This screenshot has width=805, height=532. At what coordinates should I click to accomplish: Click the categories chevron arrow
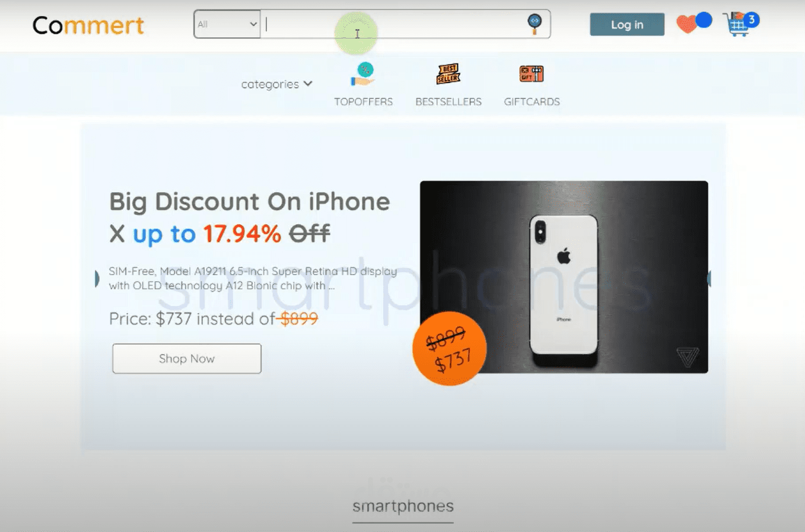(308, 84)
